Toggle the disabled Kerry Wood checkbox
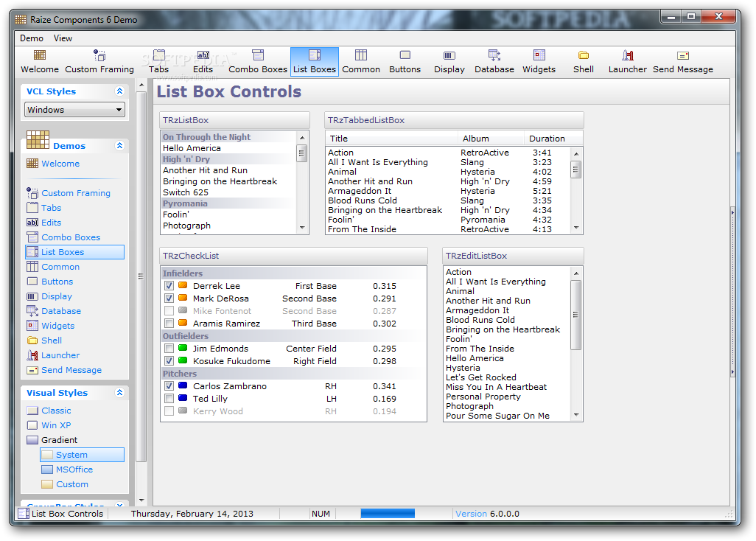Image resolution: width=756 pixels, height=541 pixels. coord(169,411)
